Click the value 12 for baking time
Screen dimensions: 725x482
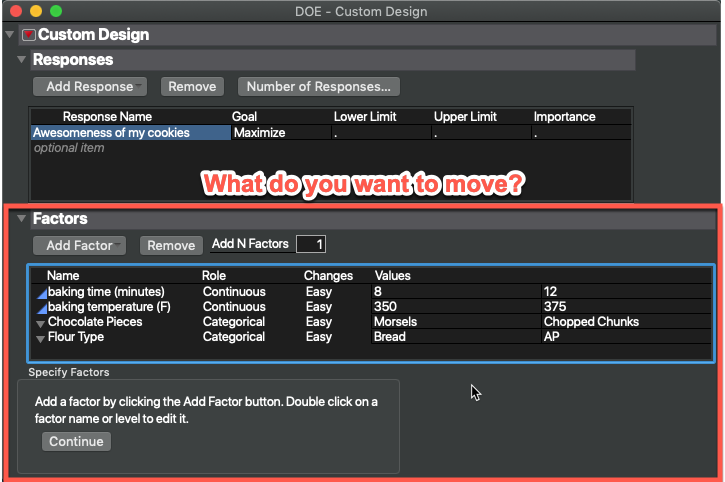[626, 291]
